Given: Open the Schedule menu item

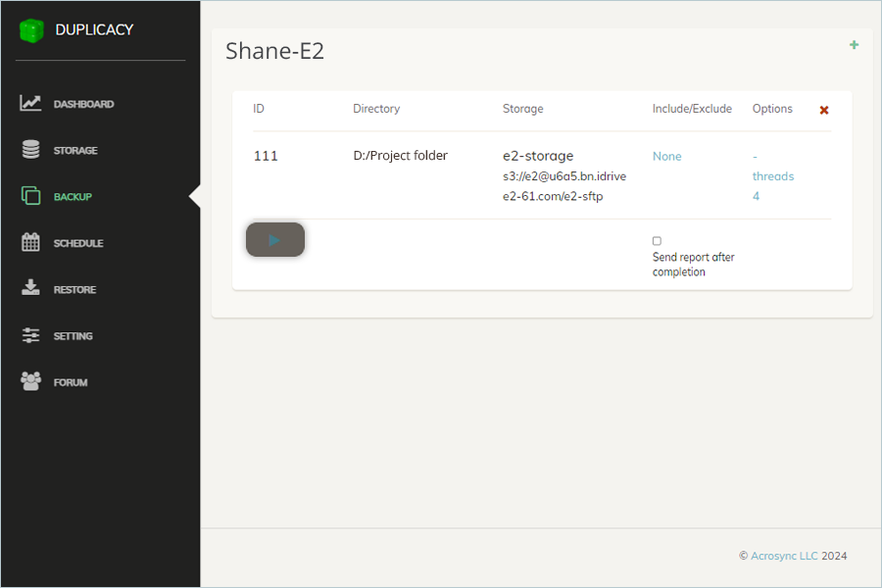Looking at the screenshot, I should (x=78, y=243).
